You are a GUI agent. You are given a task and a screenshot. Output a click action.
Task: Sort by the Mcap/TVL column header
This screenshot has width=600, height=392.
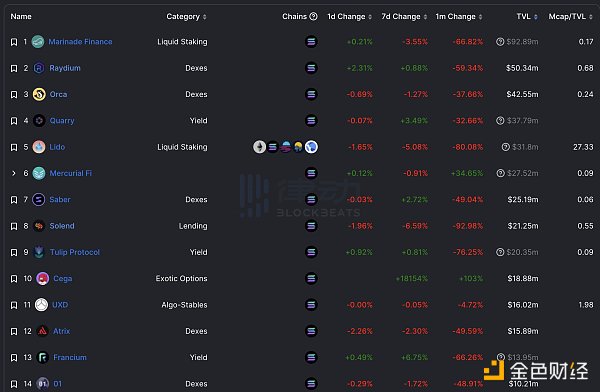(571, 16)
